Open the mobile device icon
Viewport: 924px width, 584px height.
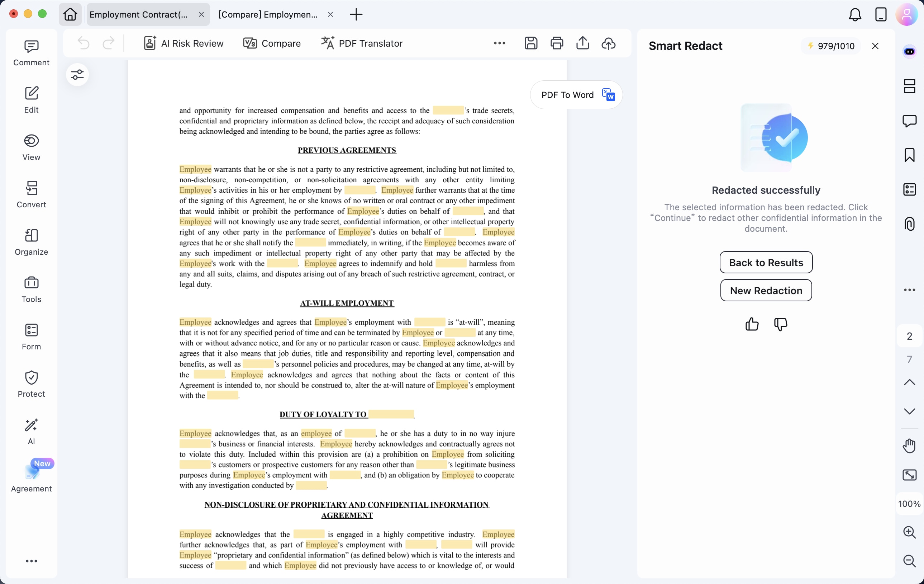point(881,15)
